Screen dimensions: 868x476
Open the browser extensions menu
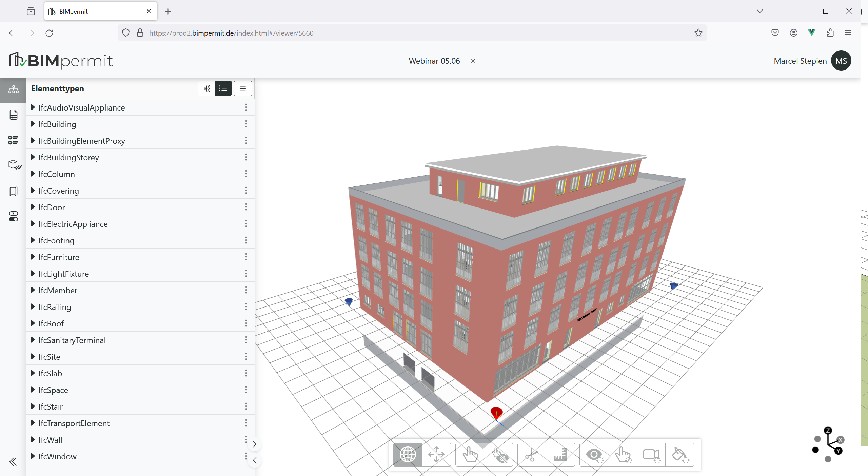830,33
